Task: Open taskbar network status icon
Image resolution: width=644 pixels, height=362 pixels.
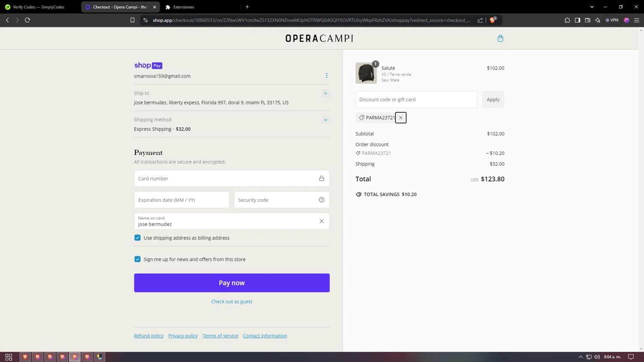Action: (589, 357)
